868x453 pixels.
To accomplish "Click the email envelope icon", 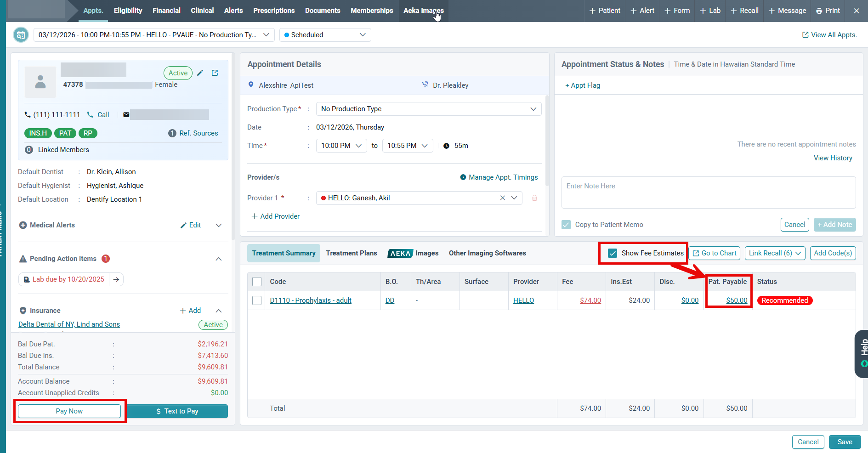I will 126,115.
